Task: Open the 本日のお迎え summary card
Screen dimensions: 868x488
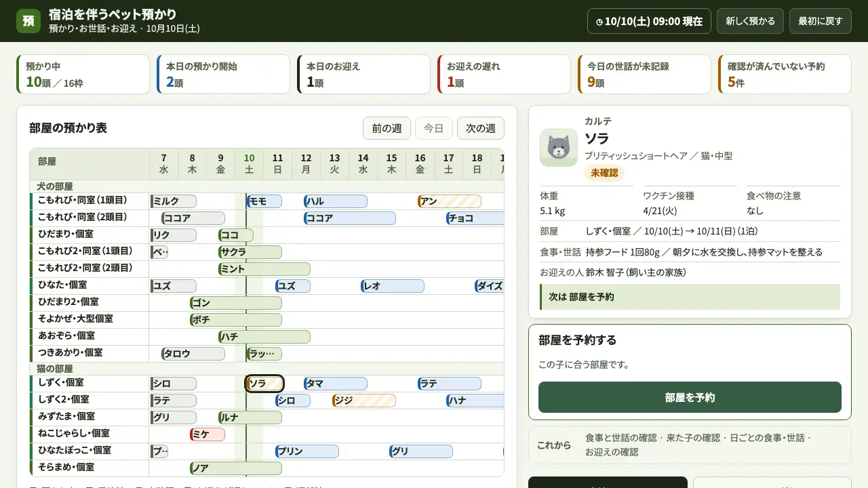Action: [363, 75]
